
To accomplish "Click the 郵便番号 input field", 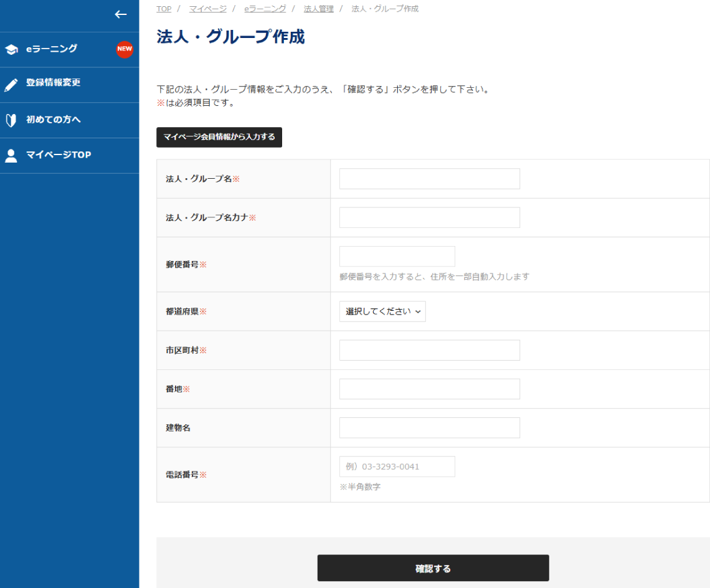I will pos(397,257).
